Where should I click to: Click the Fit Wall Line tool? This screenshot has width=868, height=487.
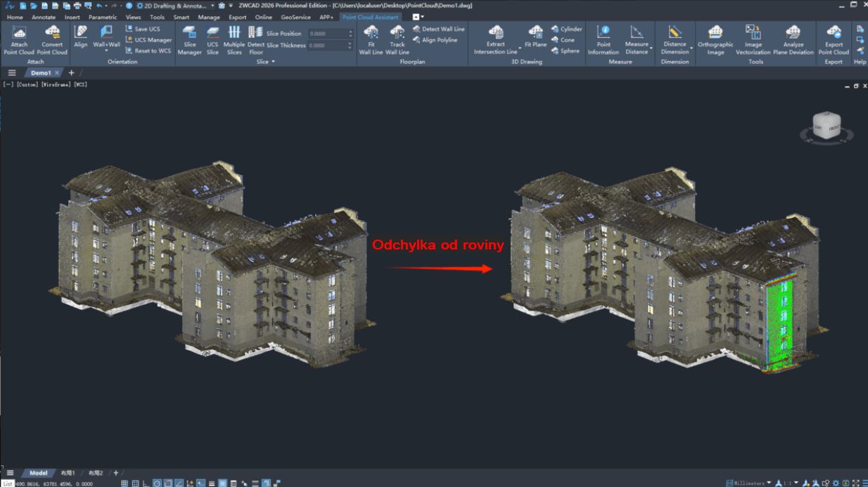pyautogui.click(x=371, y=39)
